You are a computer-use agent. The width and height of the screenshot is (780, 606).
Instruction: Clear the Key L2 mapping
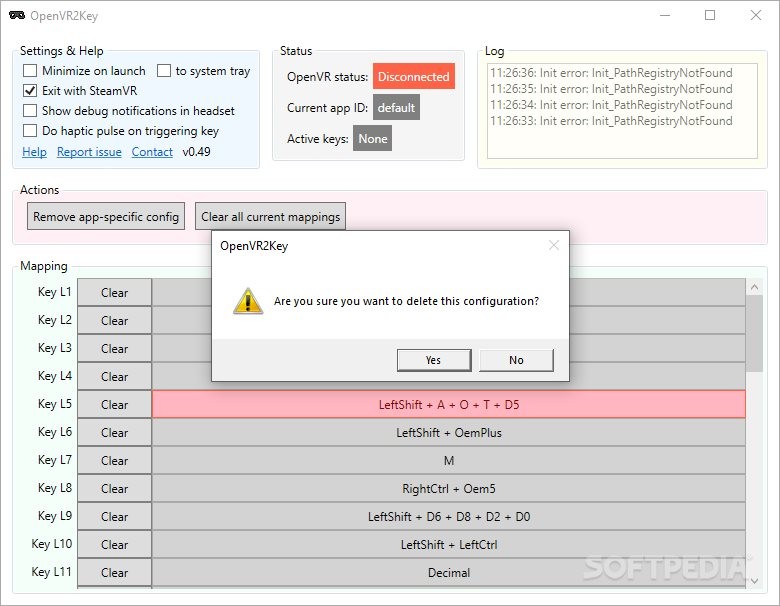pos(114,320)
